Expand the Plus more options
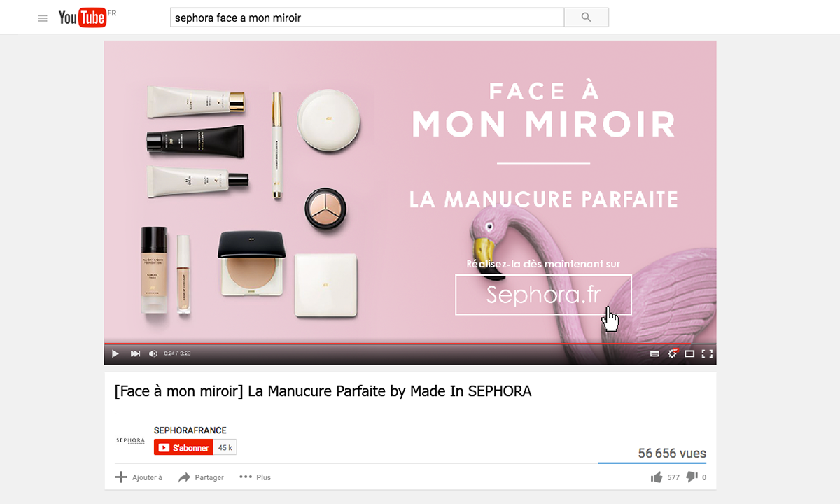840x504 pixels. coord(255,477)
